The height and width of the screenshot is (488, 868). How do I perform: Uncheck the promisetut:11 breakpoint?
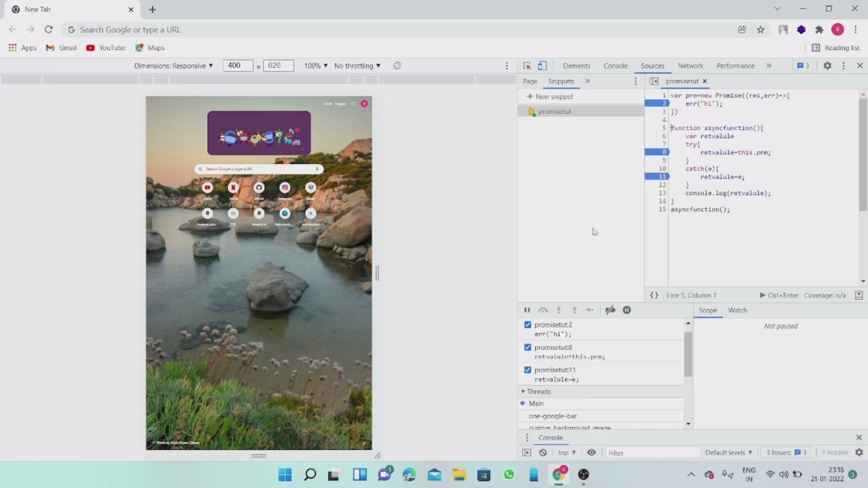click(x=528, y=370)
